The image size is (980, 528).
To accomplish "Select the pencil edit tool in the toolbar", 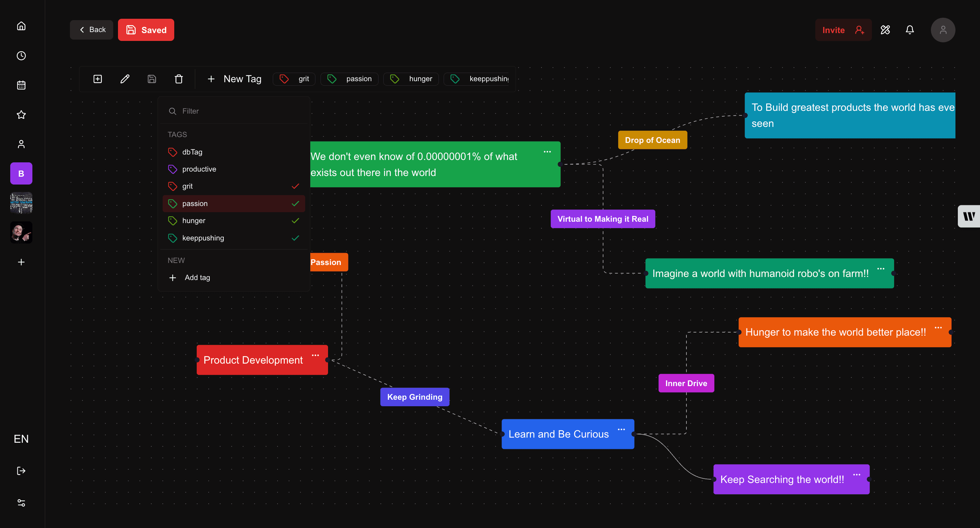I will tap(125, 79).
